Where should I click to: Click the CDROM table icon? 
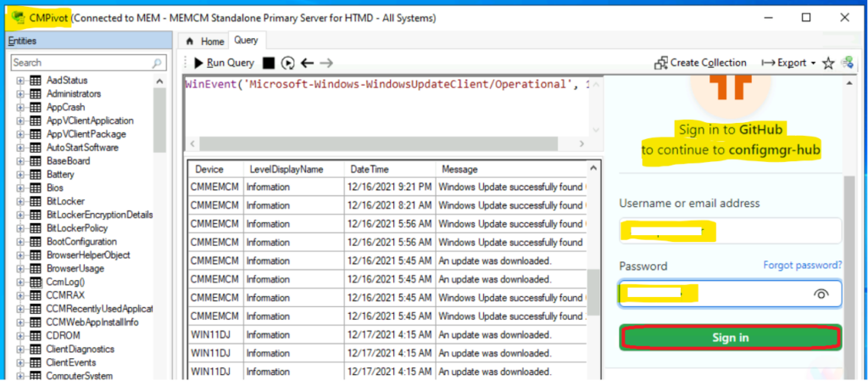[x=35, y=335]
